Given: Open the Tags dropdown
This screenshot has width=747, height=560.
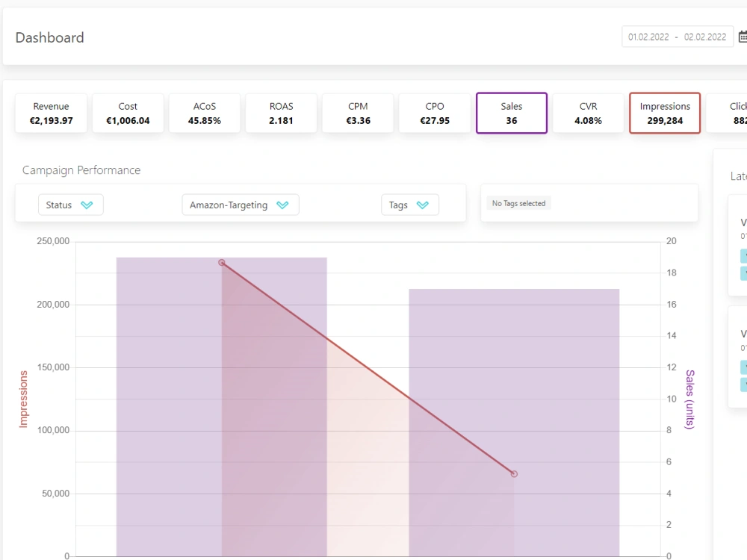Looking at the screenshot, I should point(409,205).
